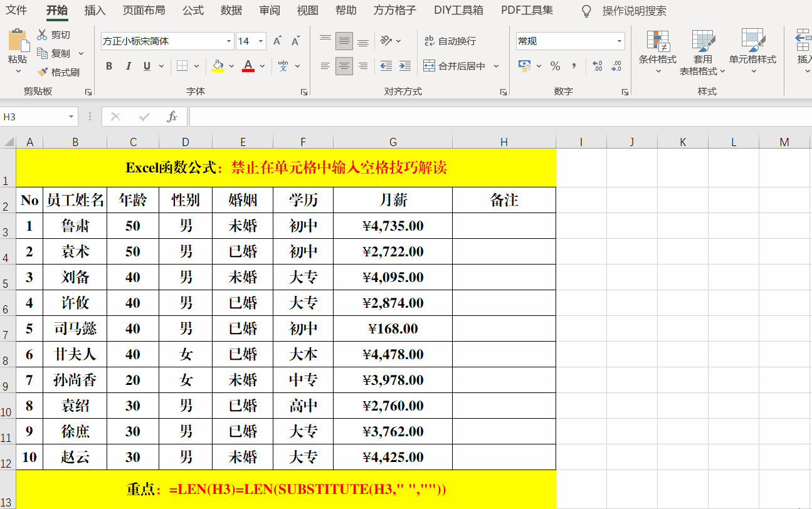This screenshot has width=812, height=509.
Task: Open alignment group dialog launcher
Action: pyautogui.click(x=504, y=92)
